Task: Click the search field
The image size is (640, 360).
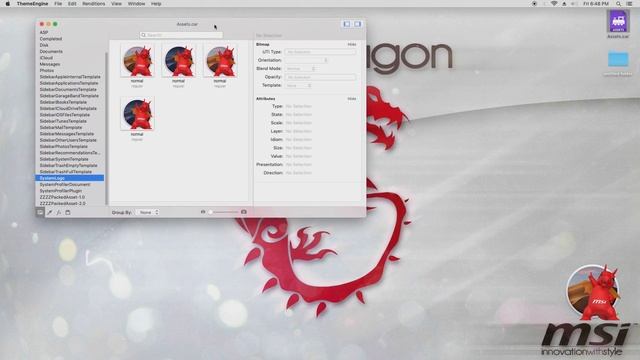Action: pyautogui.click(x=181, y=35)
